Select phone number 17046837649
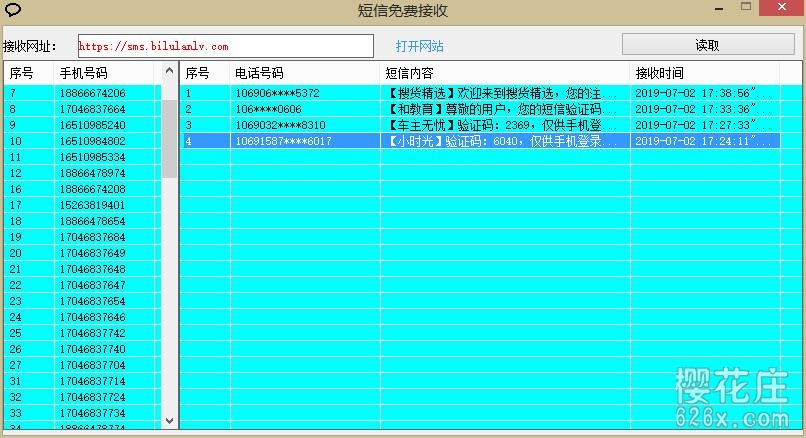The width and height of the screenshot is (806, 438). 93,253
